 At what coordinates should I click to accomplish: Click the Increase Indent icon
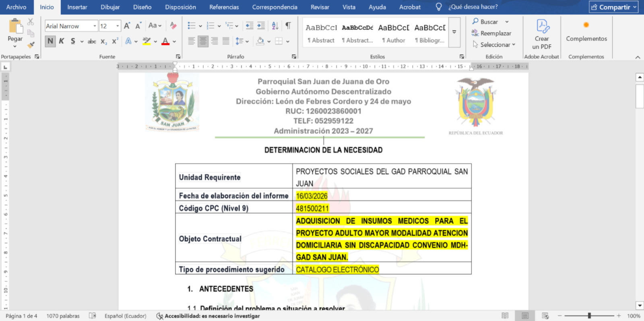(x=261, y=26)
